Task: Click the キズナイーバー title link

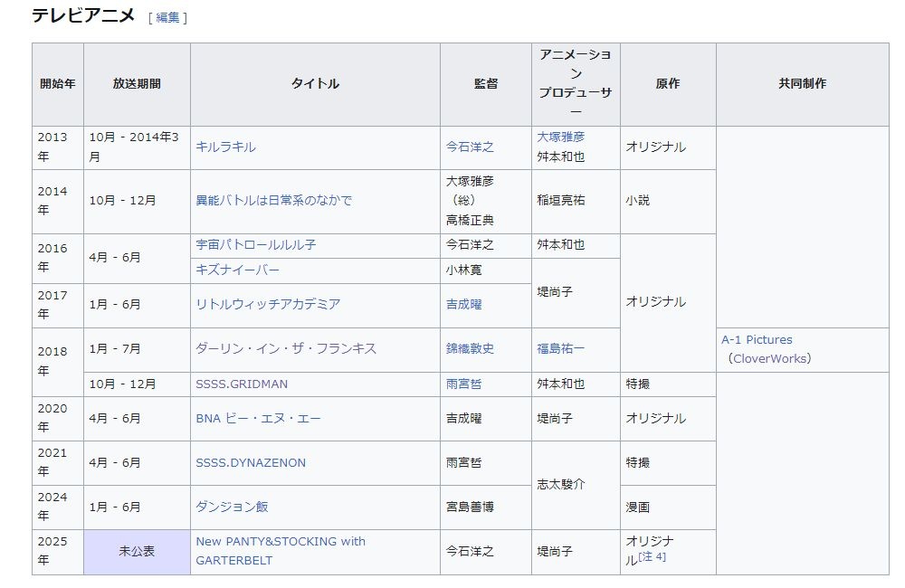Action: (237, 270)
